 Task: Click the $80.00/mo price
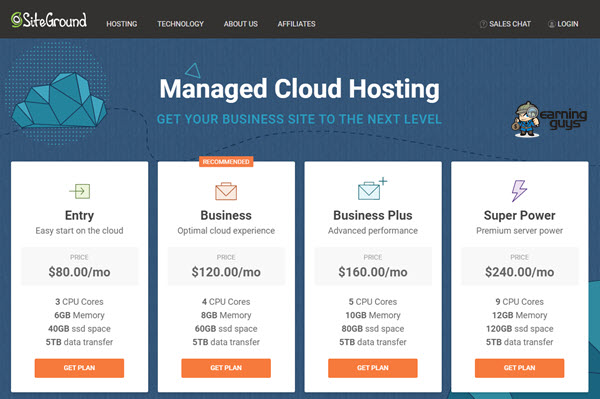[79, 272]
